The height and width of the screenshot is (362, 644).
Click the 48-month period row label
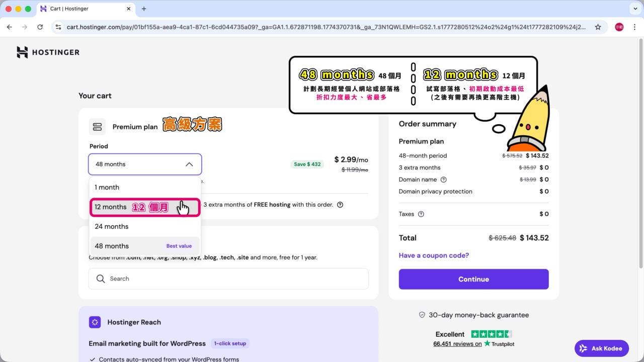423,156
